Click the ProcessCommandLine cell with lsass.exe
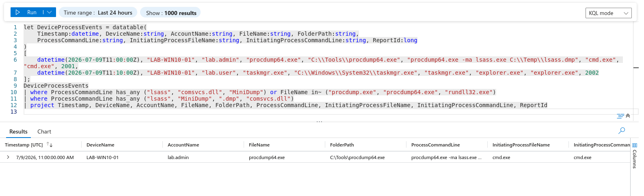Image resolution: width=644 pixels, height=196 pixels. click(x=446, y=157)
